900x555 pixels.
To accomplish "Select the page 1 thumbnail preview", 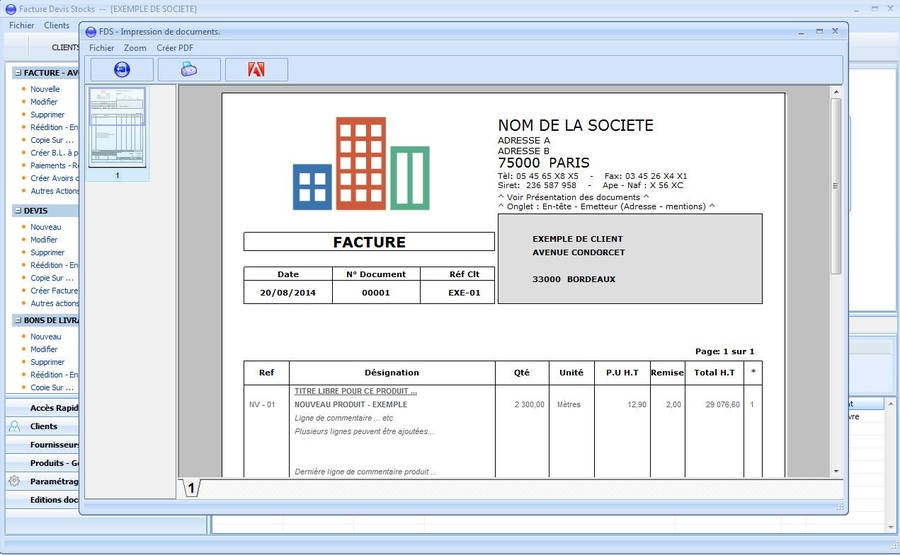I will point(117,127).
